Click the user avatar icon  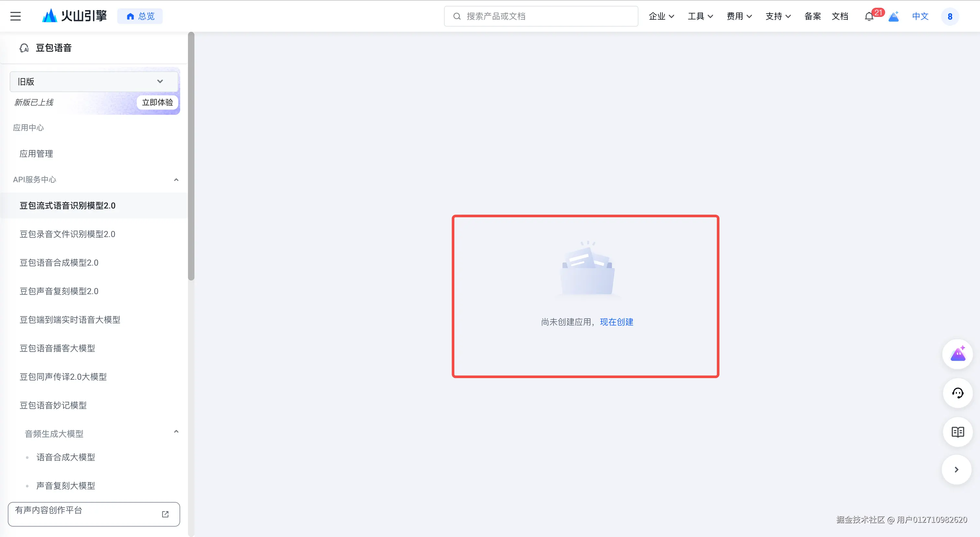[x=950, y=17]
